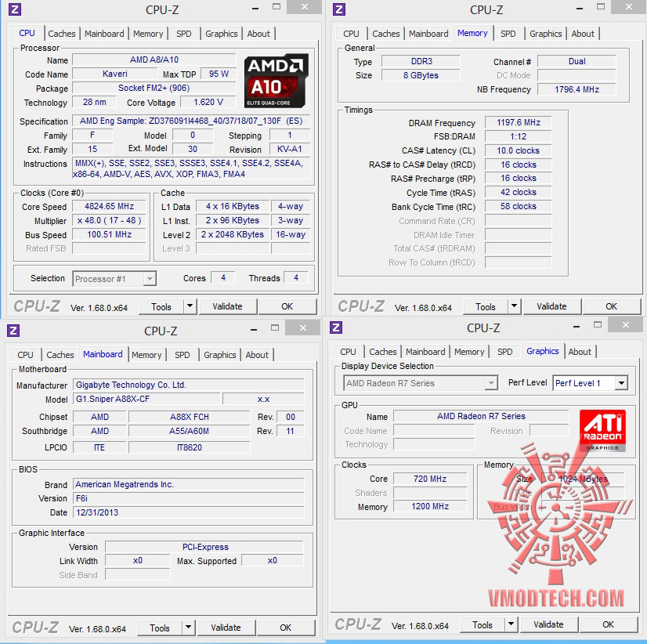647x644 pixels.
Task: Open the AMD Radeon R7 Series display device dropdown
Action: (x=490, y=383)
